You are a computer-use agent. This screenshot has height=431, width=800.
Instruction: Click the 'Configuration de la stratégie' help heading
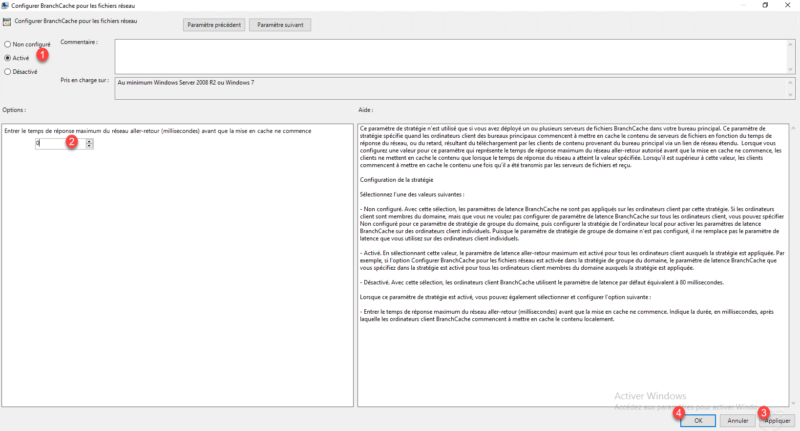click(396, 180)
